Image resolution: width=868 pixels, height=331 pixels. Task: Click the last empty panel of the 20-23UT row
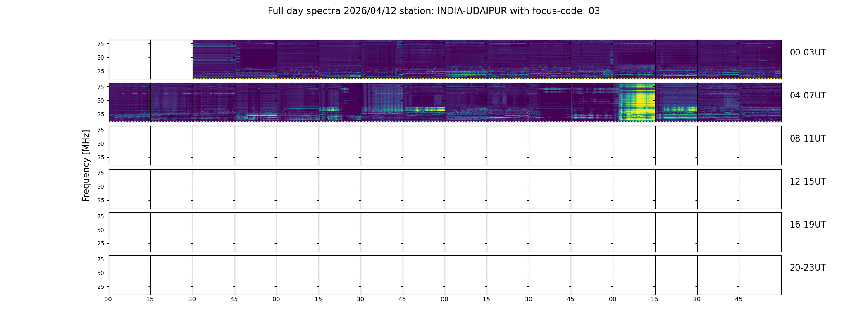point(760,275)
